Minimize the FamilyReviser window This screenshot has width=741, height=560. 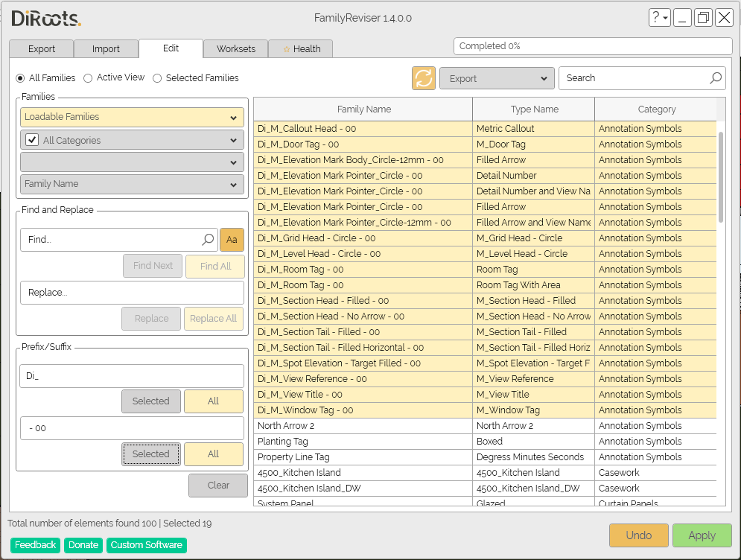[x=682, y=18]
